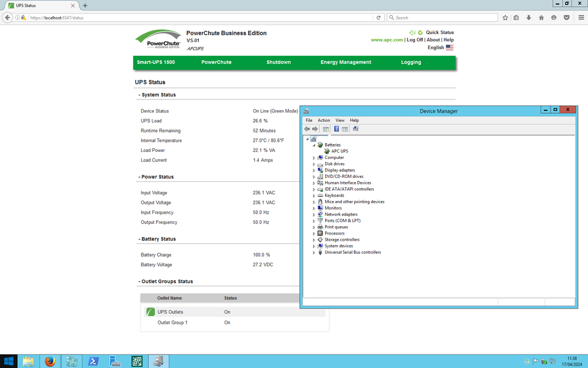
Task: Click the www.apc.com link
Action: pos(387,40)
